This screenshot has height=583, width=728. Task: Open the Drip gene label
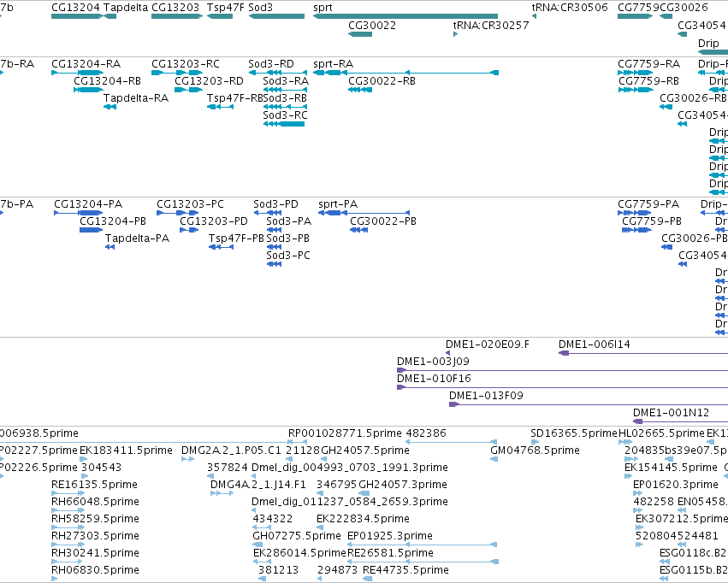708,43
